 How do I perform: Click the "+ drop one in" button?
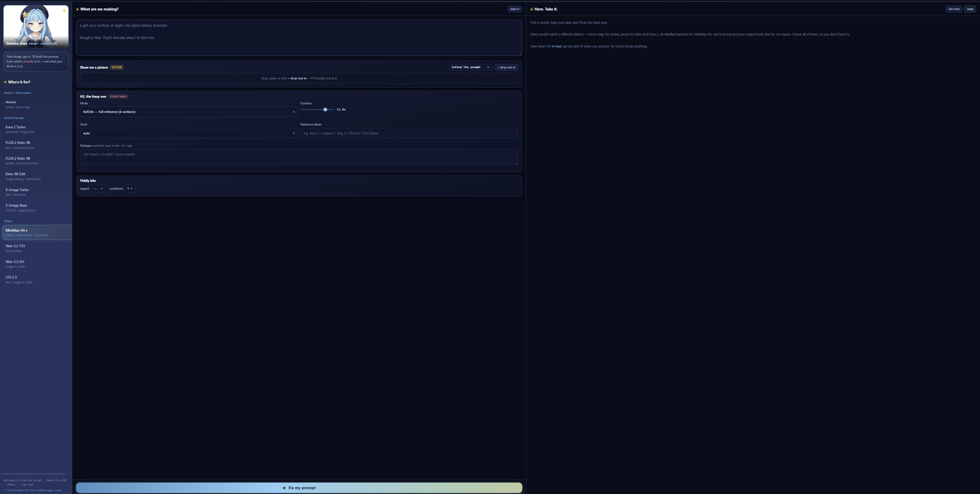[x=506, y=67]
